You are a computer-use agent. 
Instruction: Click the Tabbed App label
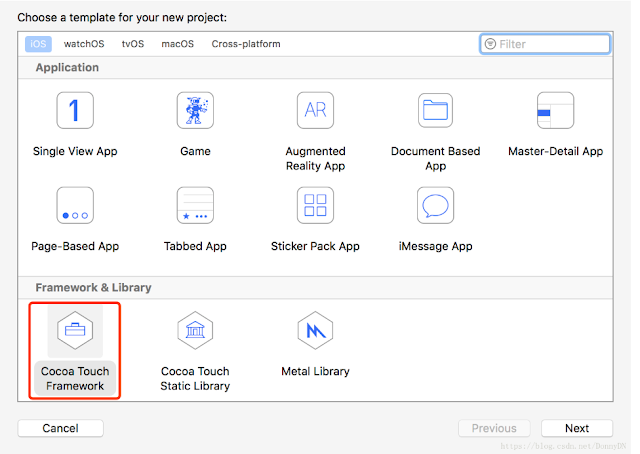(195, 246)
